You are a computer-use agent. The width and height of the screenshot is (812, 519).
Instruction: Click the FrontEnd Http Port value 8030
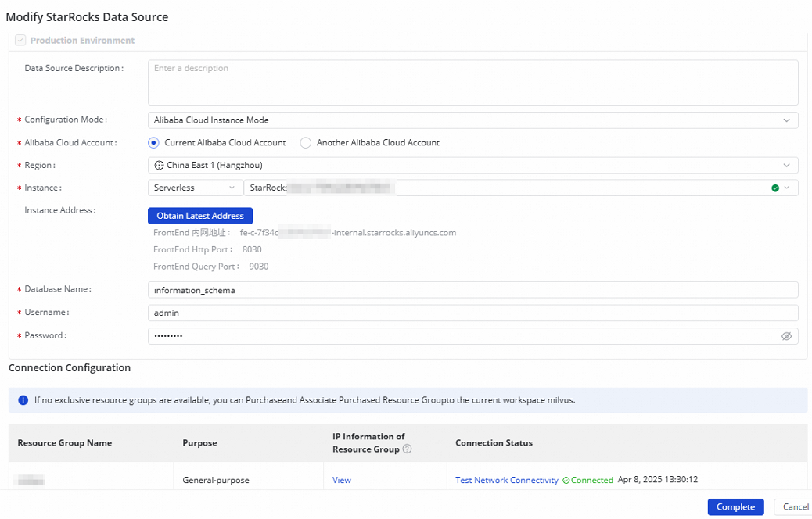[252, 249]
